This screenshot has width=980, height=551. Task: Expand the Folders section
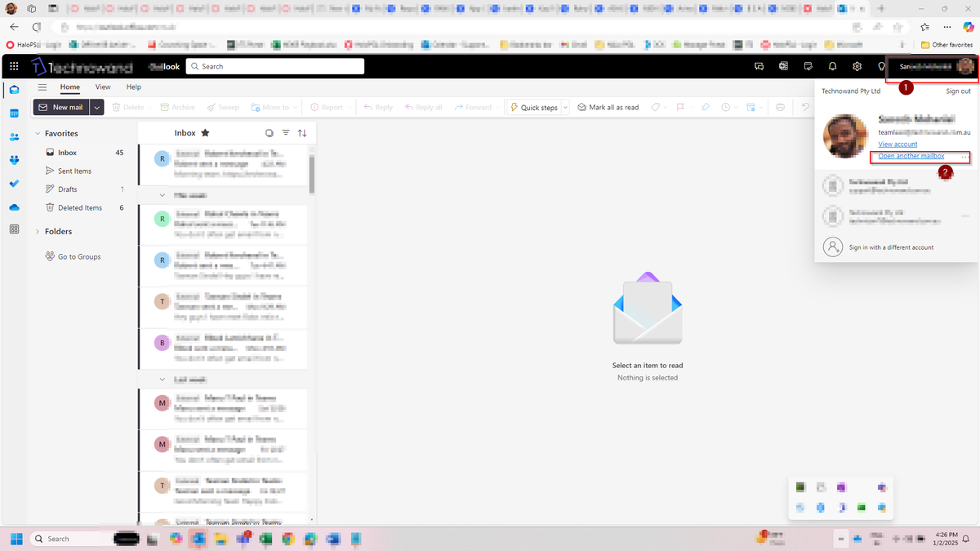click(x=38, y=232)
